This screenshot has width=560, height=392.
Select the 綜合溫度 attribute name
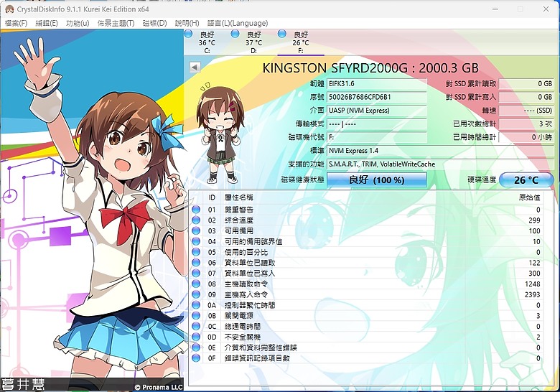coord(238,220)
